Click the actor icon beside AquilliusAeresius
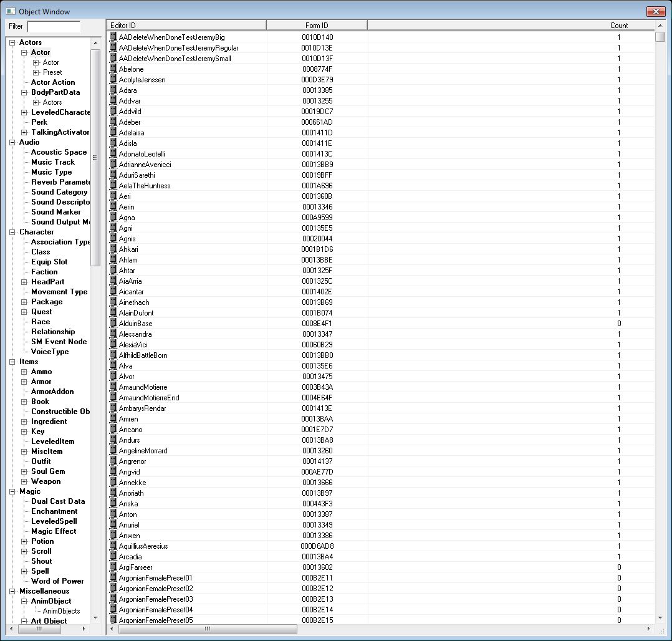 pyautogui.click(x=113, y=546)
